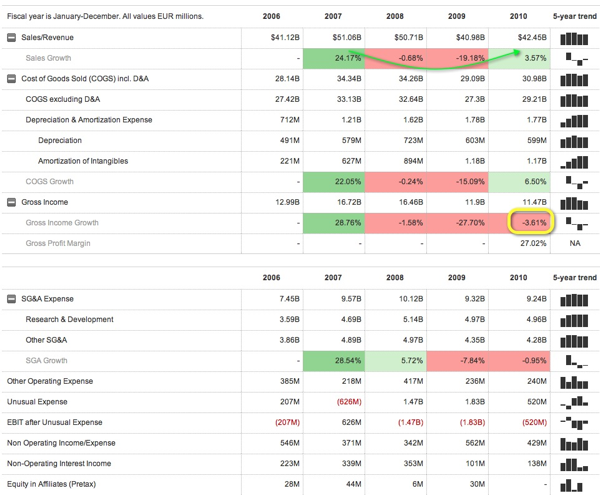Screen dimensions: 600x495
Task: Select the Gross Profit Margin label
Action: pos(58,243)
